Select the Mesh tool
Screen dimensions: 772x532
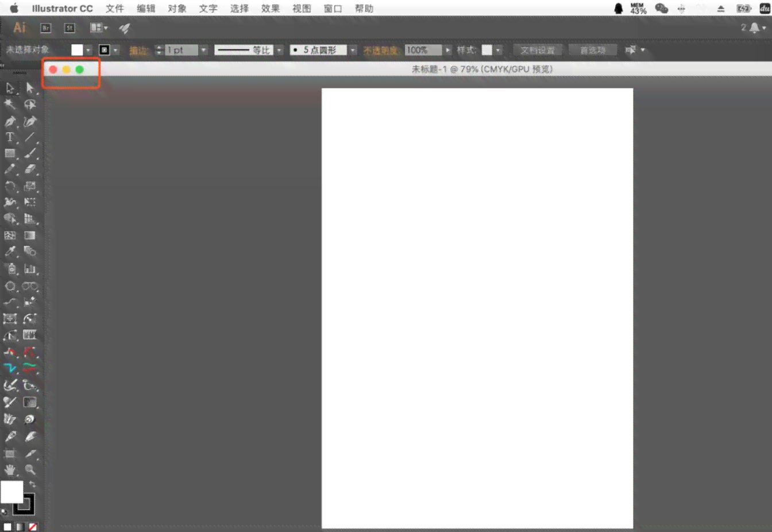click(x=10, y=236)
